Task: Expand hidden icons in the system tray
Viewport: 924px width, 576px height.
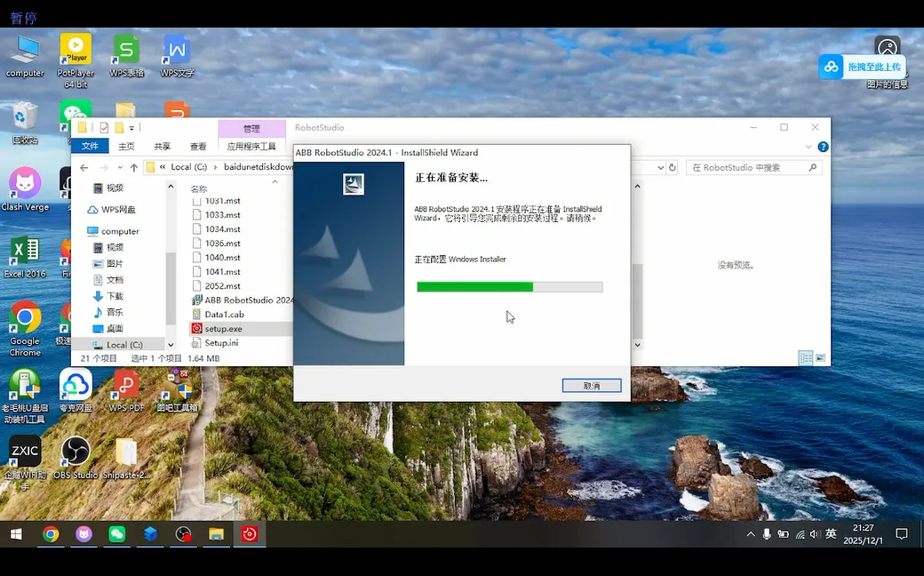Action: pos(751,534)
